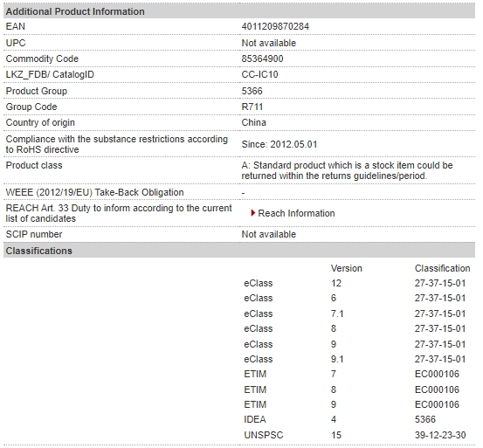Click the RoHS date Since: 2012.05.01

coord(279,144)
